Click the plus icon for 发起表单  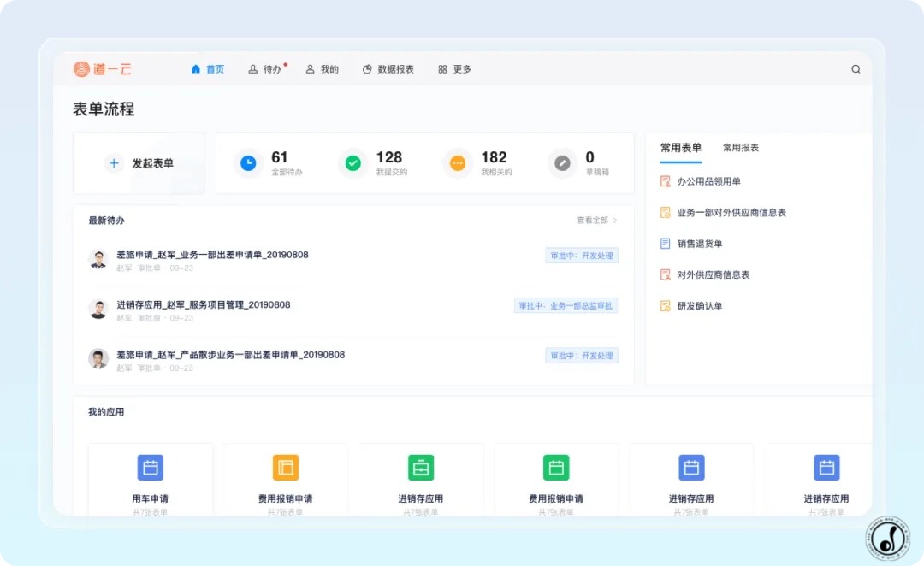click(114, 163)
